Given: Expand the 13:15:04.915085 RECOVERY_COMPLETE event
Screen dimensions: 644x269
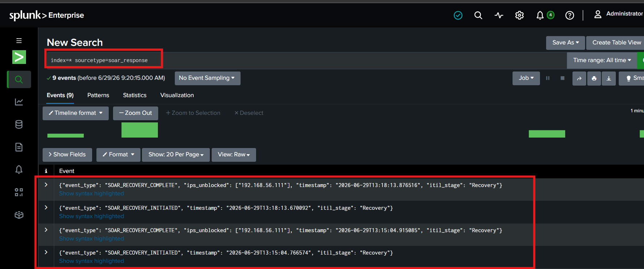Looking at the screenshot, I should coord(46,230).
